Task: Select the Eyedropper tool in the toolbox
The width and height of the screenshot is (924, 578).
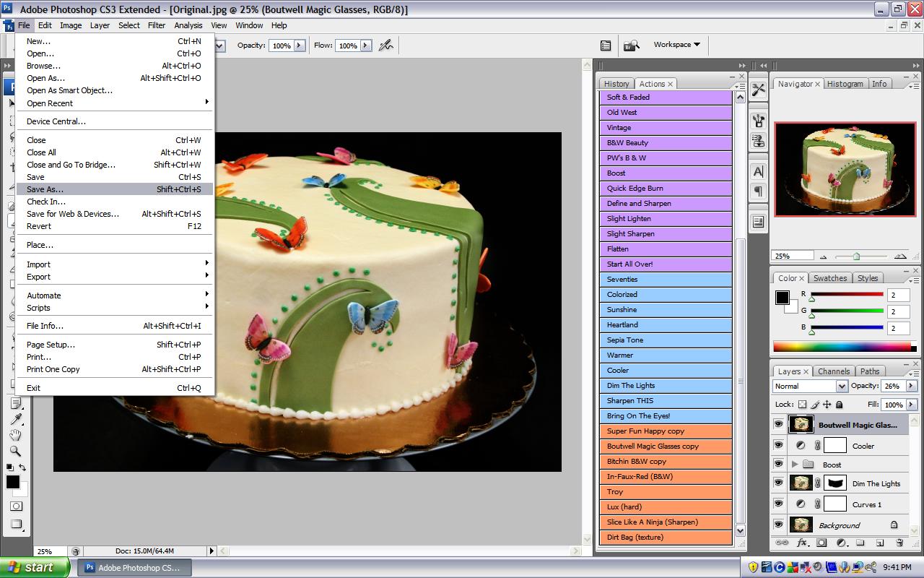Action: point(16,420)
